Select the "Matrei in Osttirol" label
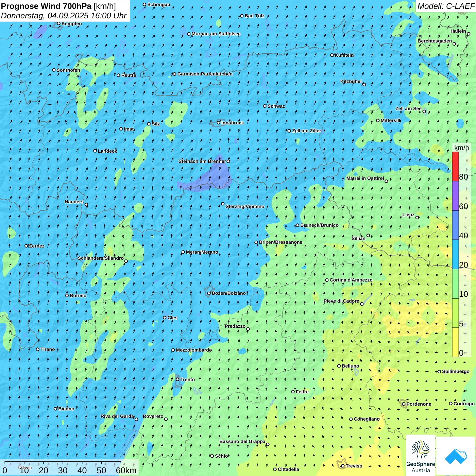This screenshot has height=476, width=476. 365,178
